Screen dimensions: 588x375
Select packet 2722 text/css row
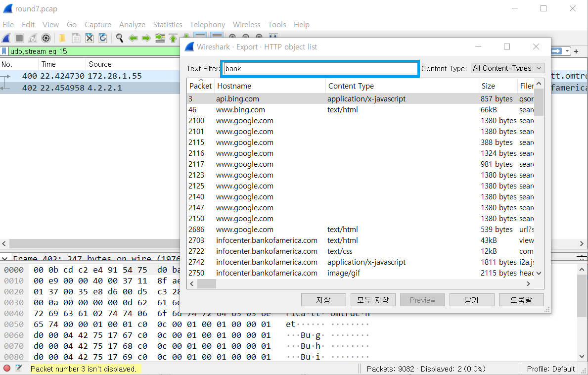click(361, 251)
